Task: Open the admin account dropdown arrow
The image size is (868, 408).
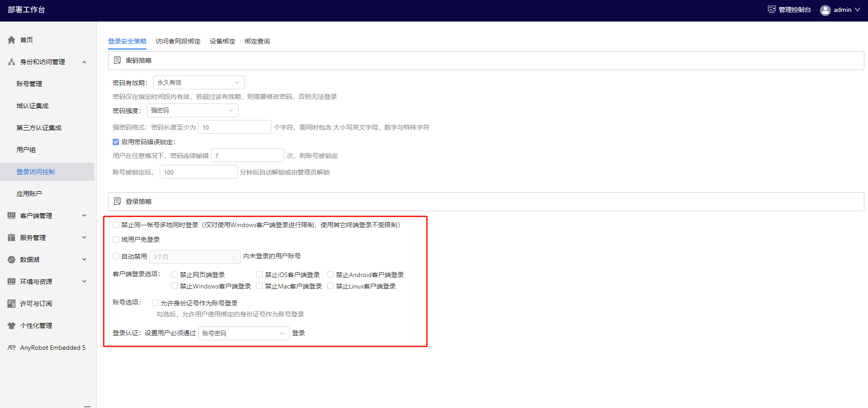Action: click(x=857, y=10)
